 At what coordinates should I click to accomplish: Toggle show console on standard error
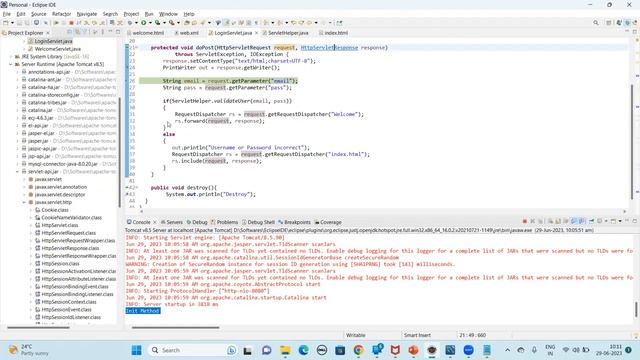click(582, 221)
